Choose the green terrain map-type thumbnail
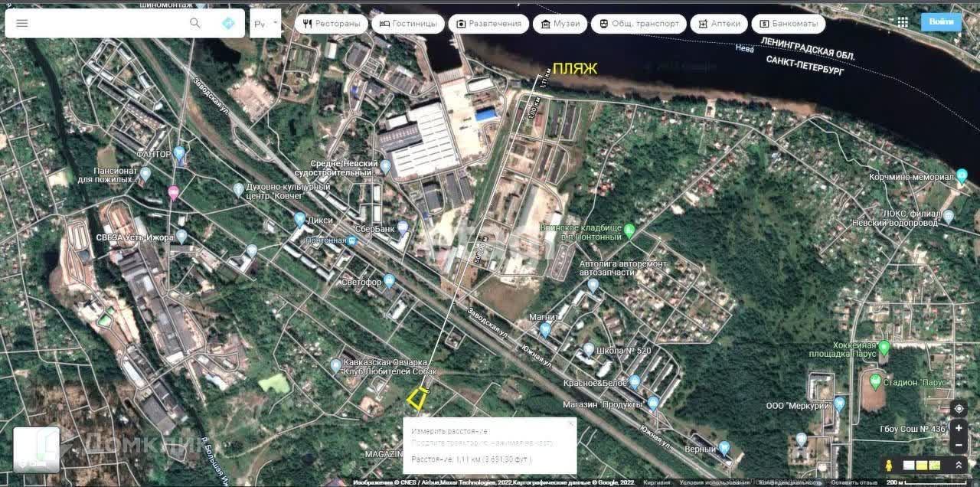 click(934, 465)
